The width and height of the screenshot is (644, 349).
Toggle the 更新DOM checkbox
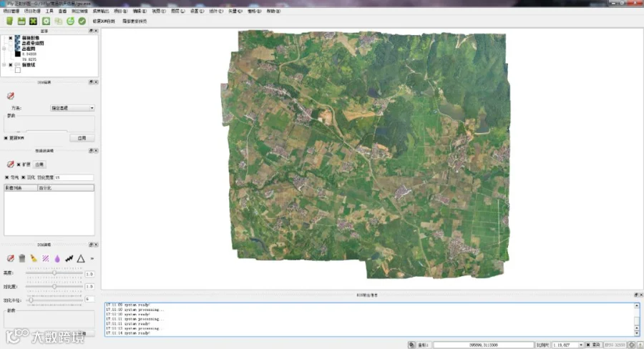point(6,138)
